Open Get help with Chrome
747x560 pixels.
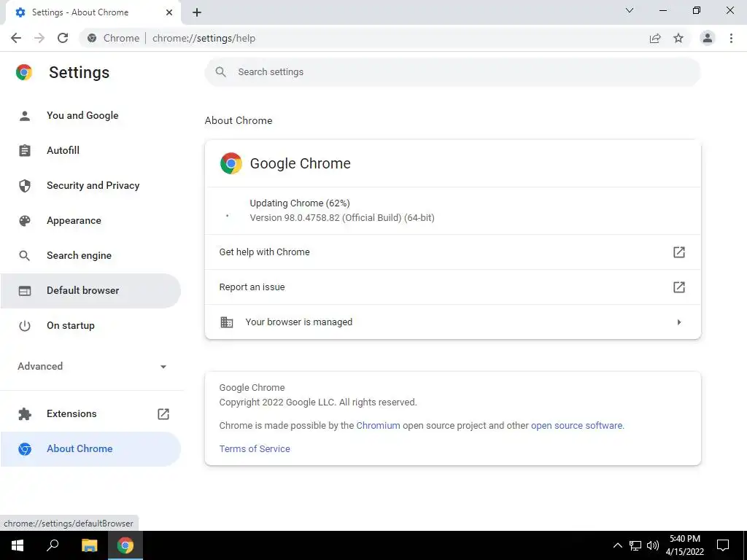coord(452,252)
